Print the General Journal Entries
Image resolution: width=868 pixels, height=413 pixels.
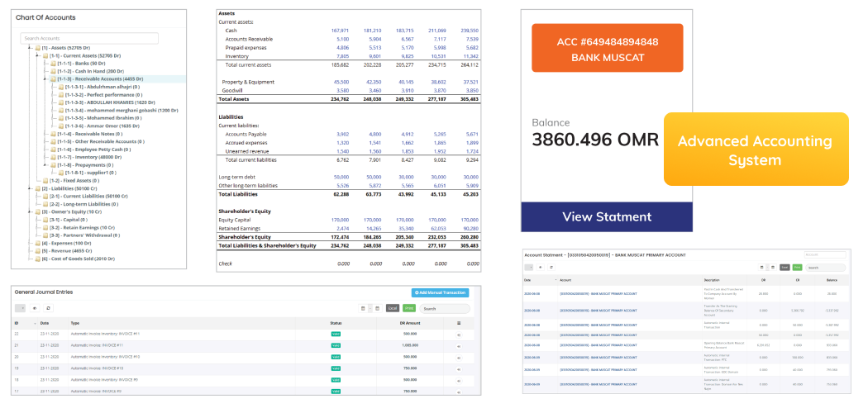(x=409, y=308)
